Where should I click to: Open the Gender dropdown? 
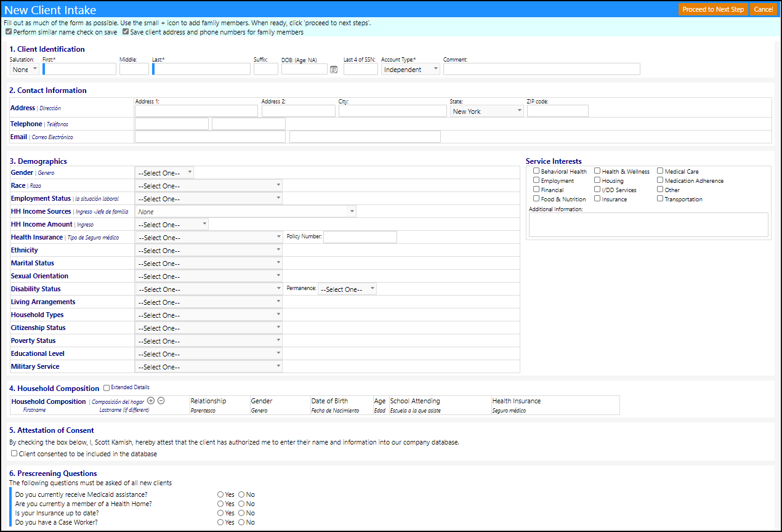pyautogui.click(x=164, y=173)
